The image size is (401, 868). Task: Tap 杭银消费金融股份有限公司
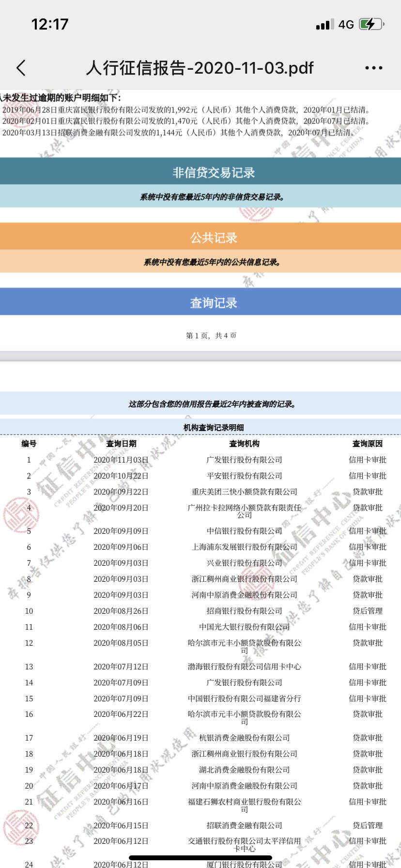[x=245, y=738]
